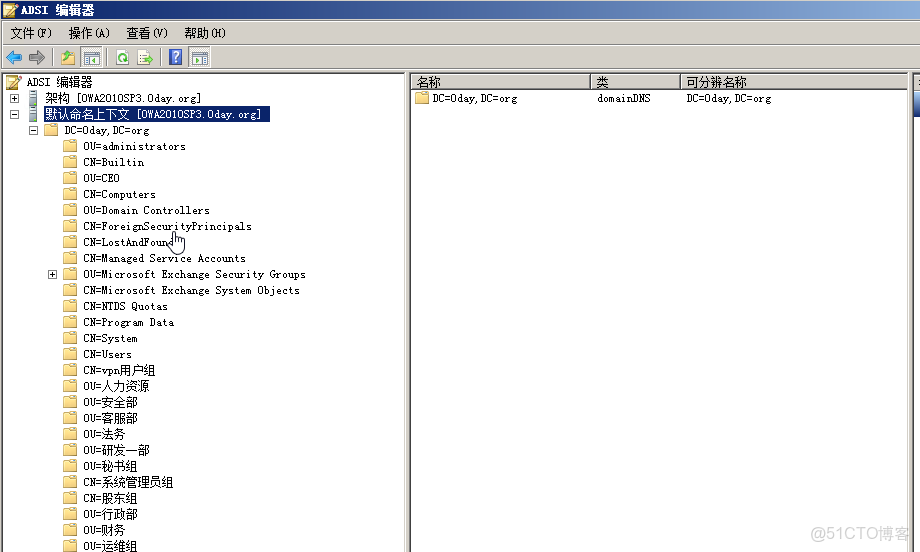Select OU=运维组 in tree
The height and width of the screenshot is (552, 920).
click(x=110, y=546)
